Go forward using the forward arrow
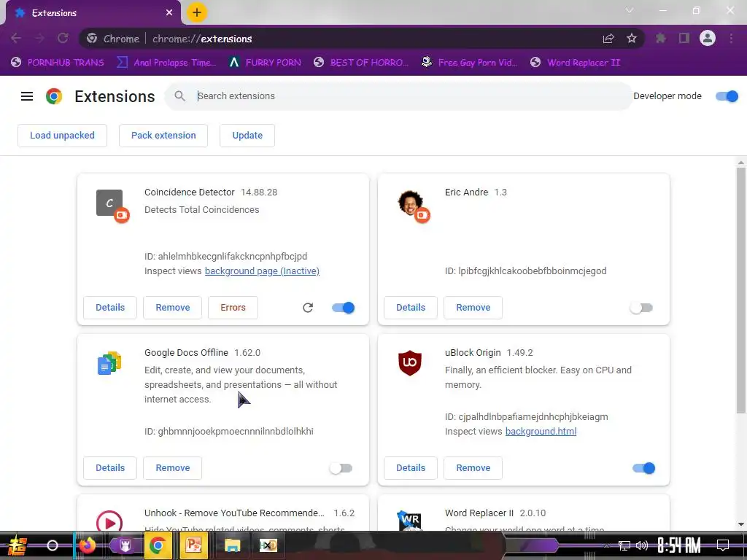The height and width of the screenshot is (560, 747). [x=39, y=38]
